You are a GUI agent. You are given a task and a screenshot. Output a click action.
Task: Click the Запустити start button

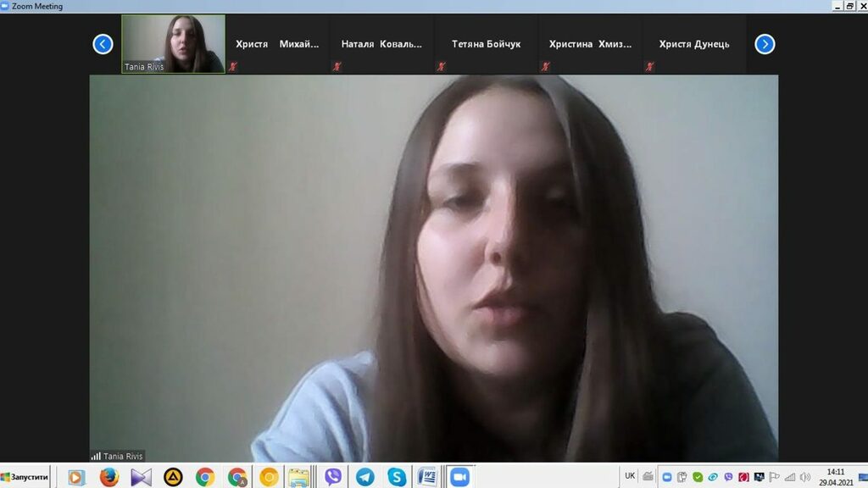(25, 477)
